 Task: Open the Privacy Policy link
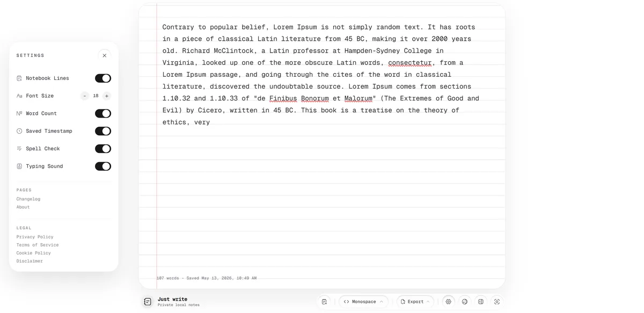(35, 237)
